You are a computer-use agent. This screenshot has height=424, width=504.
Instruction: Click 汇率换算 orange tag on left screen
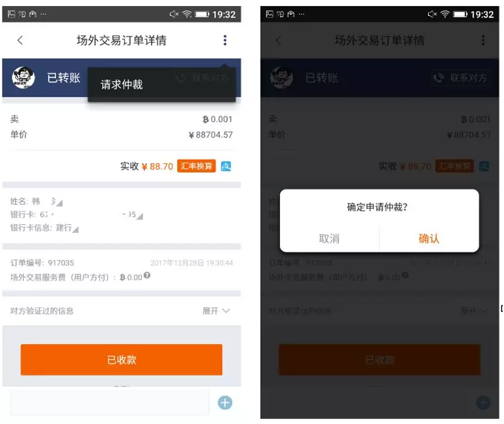(197, 166)
